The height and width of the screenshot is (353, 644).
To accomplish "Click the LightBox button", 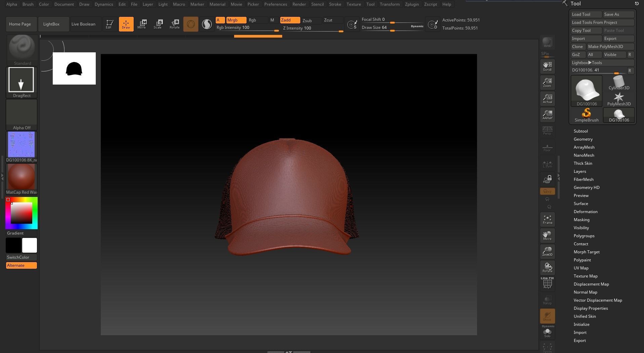I will tap(53, 24).
